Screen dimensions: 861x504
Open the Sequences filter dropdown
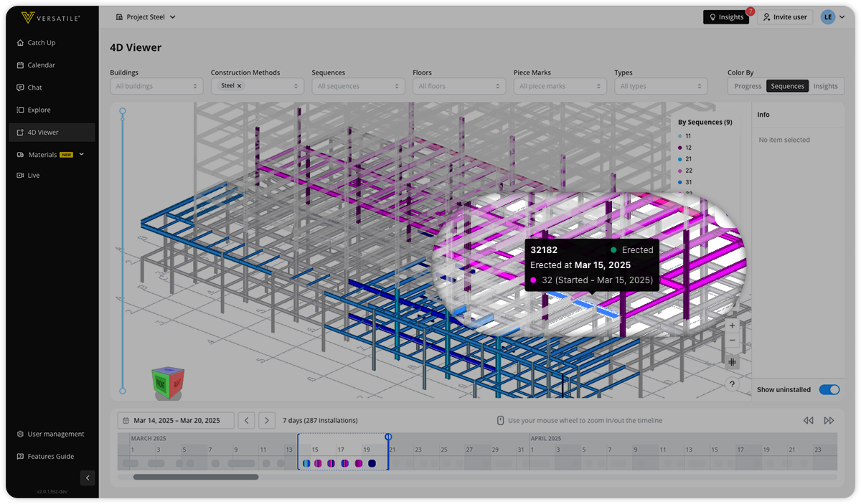(358, 86)
